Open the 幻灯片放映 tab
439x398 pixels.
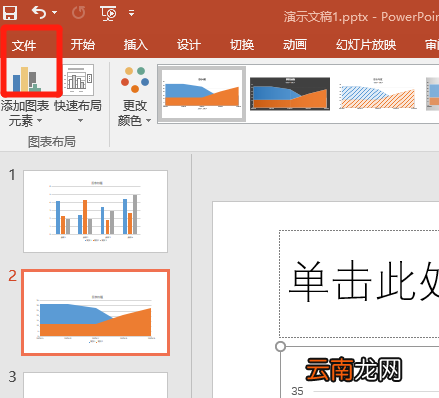pos(366,44)
